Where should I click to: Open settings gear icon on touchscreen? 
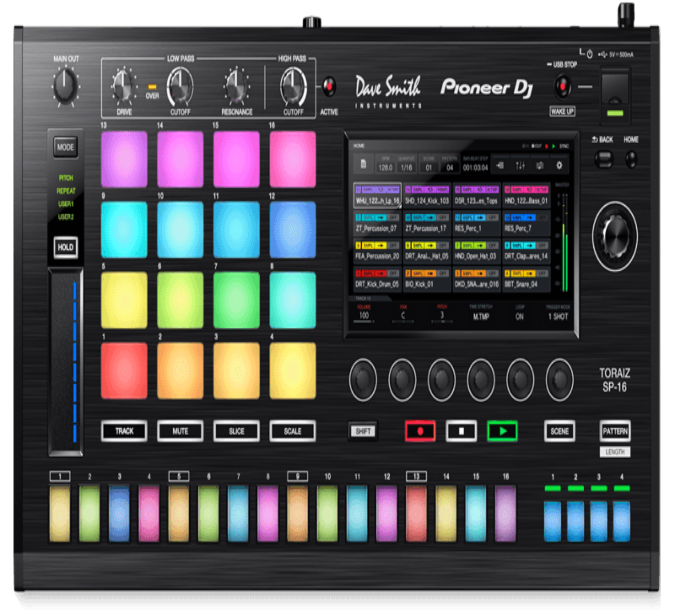point(559,165)
